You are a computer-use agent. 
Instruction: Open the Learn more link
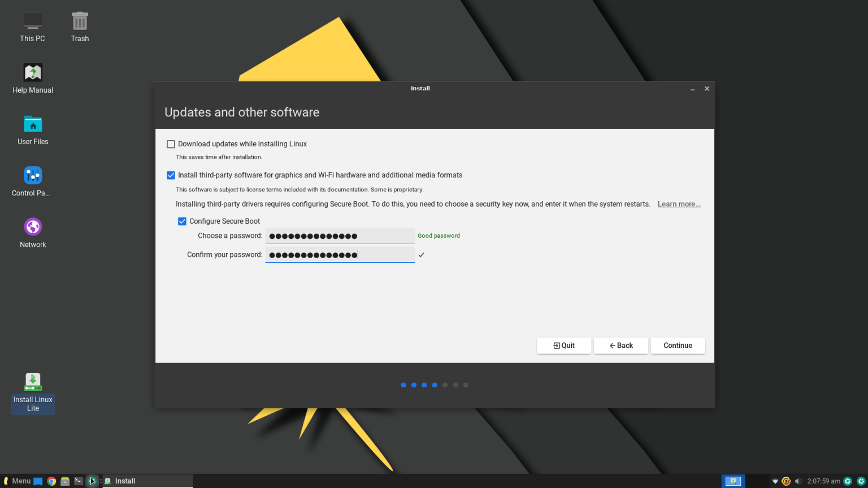click(x=679, y=204)
